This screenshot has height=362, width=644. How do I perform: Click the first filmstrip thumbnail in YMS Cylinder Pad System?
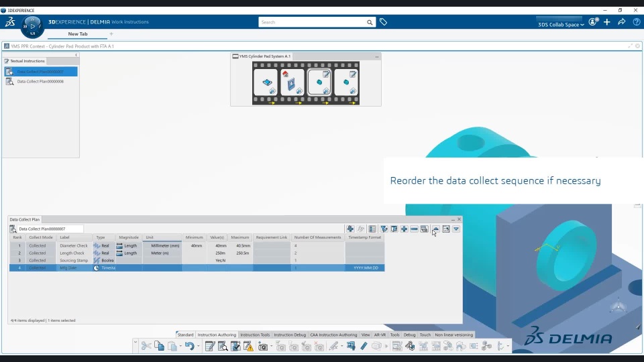pos(266,82)
